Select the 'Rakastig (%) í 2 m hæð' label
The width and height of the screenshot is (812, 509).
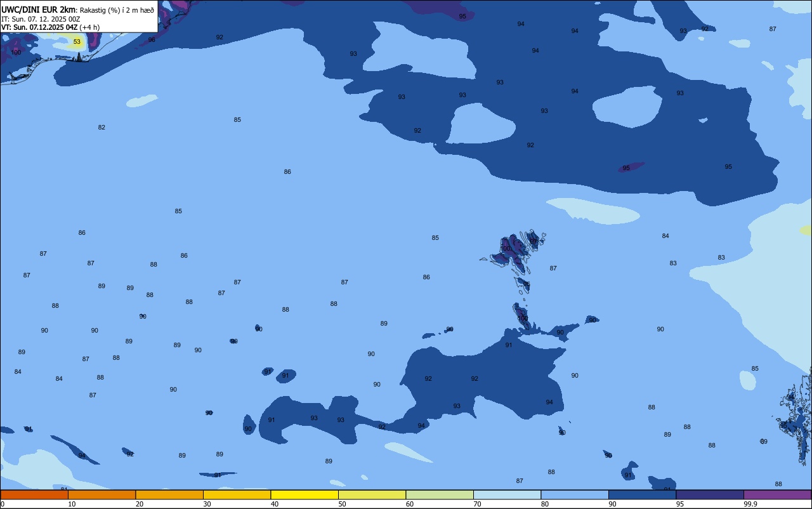(x=117, y=10)
